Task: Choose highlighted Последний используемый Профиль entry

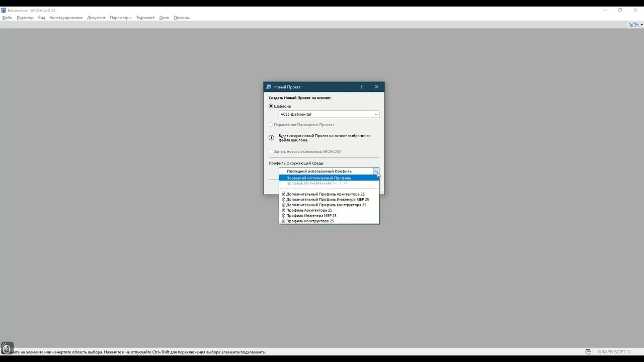Action: 329,178
